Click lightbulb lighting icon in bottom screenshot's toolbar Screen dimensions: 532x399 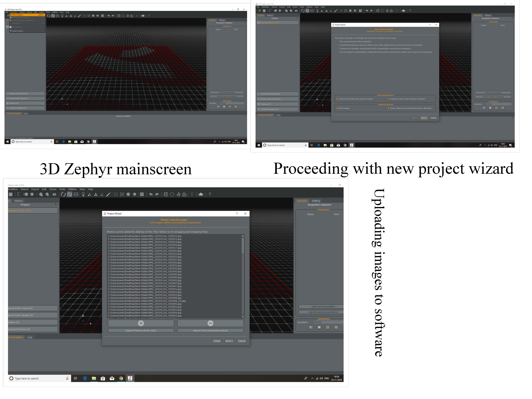coord(83,194)
